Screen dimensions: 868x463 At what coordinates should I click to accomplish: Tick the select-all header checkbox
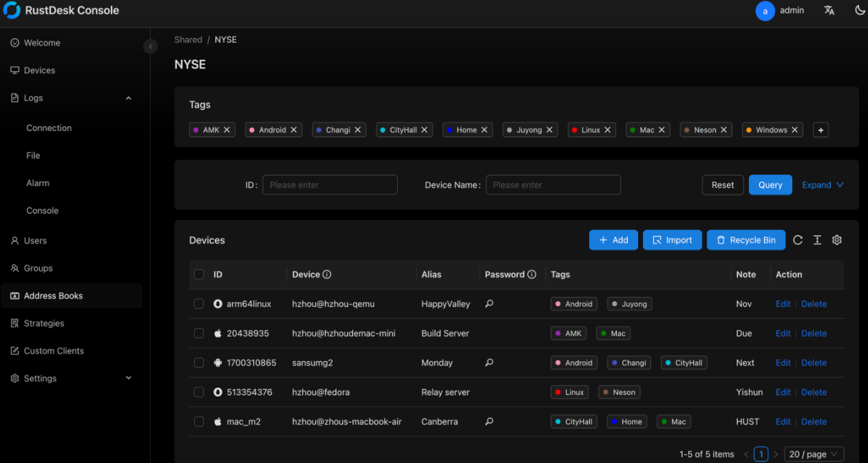(199, 274)
